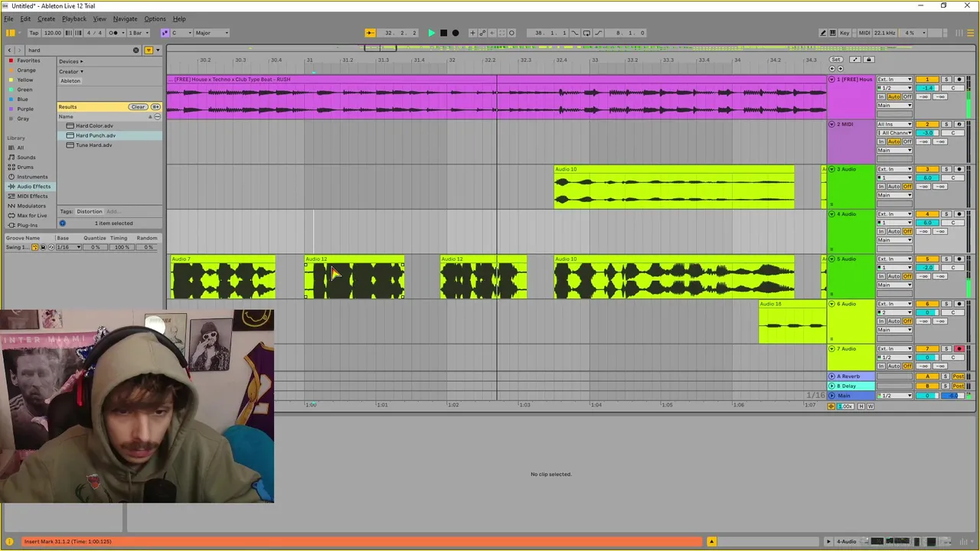Clear the browser search field
Screen dimensions: 980x551
136,50
